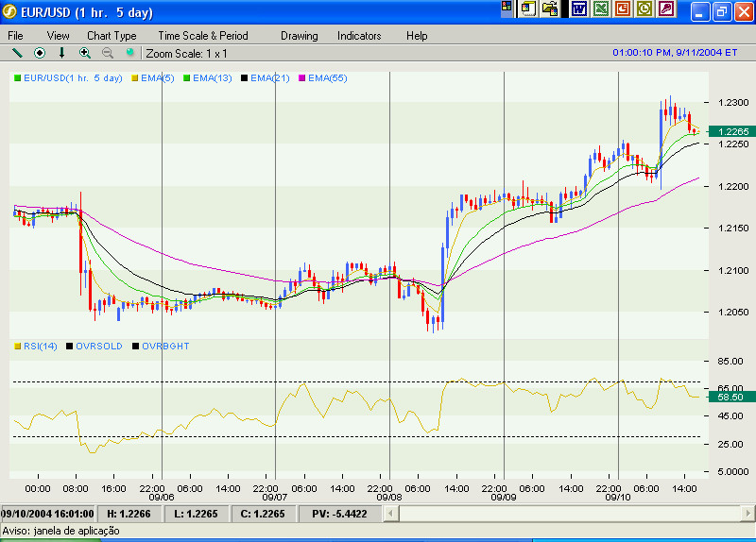756x542 pixels.
Task: Click the crosshair target tool icon
Action: pos(40,53)
